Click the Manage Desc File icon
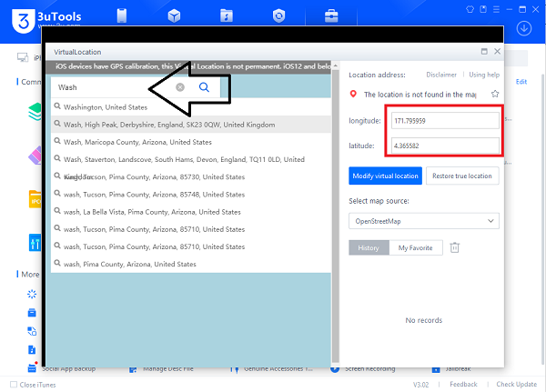The width and height of the screenshot is (546, 392). click(133, 369)
